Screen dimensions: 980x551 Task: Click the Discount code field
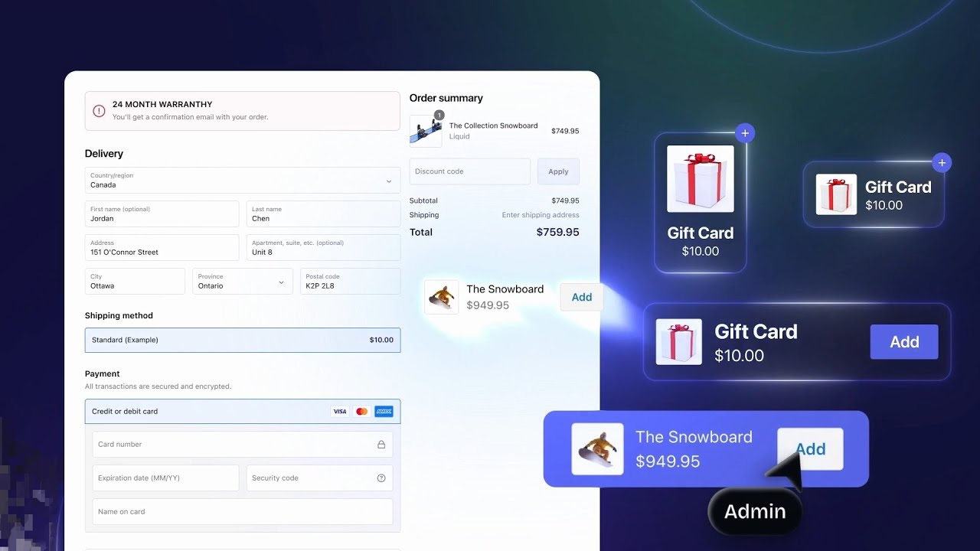point(469,171)
